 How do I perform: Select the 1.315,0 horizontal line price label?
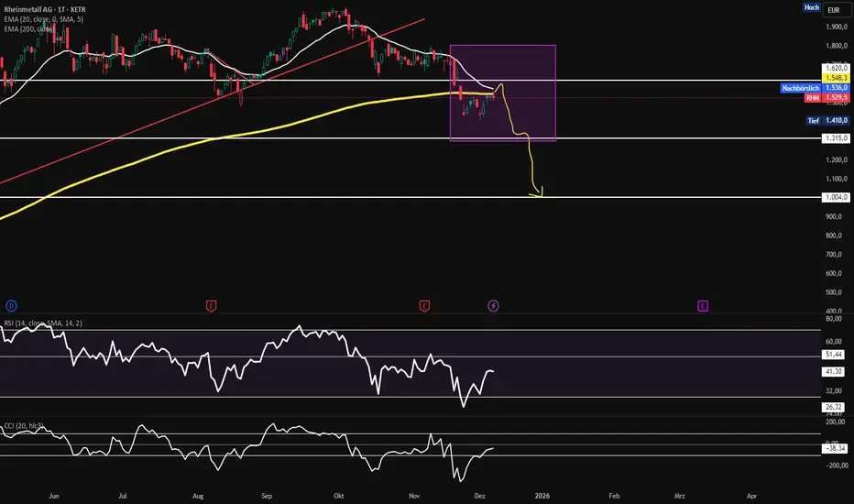(836, 138)
